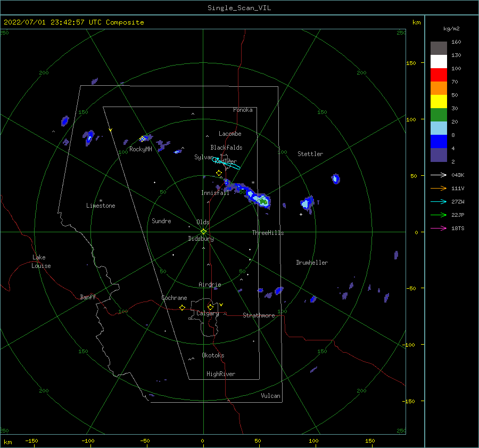
Task: Click the Lake Louise label
Action: pyautogui.click(x=41, y=262)
